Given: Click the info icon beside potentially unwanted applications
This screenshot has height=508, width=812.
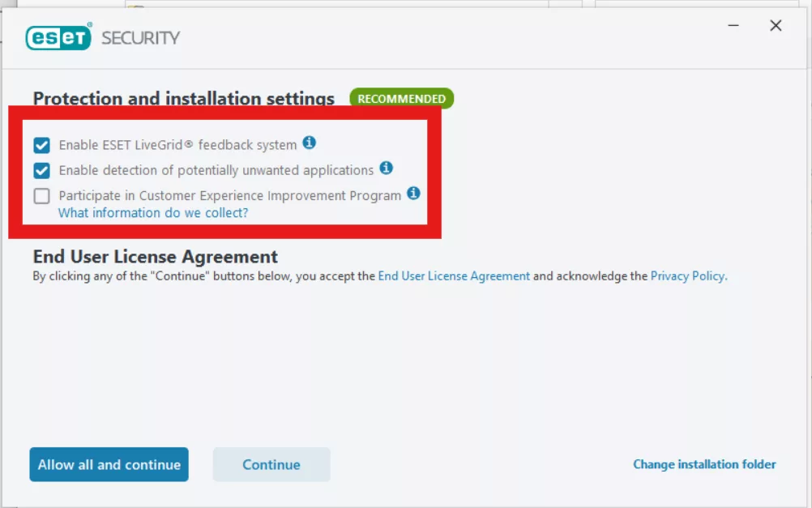Looking at the screenshot, I should click(x=387, y=169).
